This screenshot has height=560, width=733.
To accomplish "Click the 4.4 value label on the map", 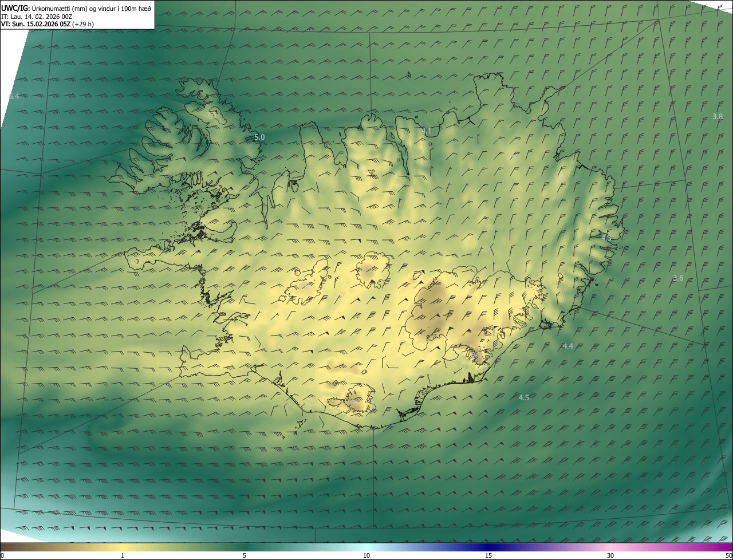I will tap(568, 346).
